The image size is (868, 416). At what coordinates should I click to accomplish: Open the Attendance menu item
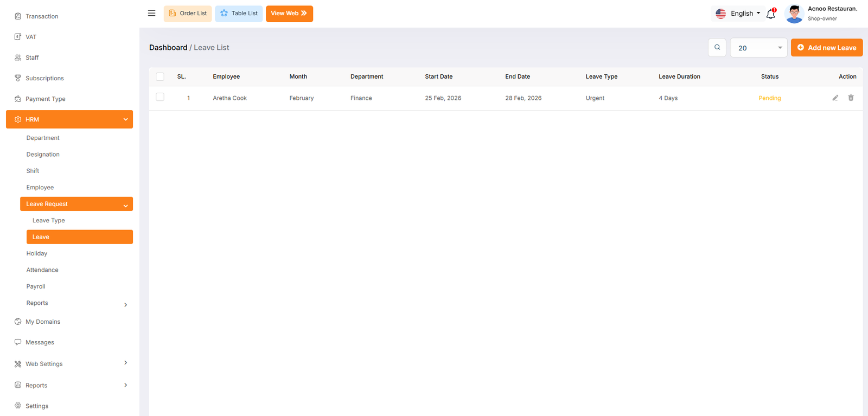(x=42, y=270)
